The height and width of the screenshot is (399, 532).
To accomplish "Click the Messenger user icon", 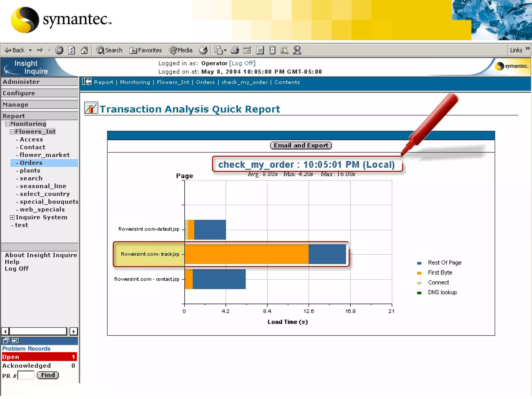I will pos(297,50).
